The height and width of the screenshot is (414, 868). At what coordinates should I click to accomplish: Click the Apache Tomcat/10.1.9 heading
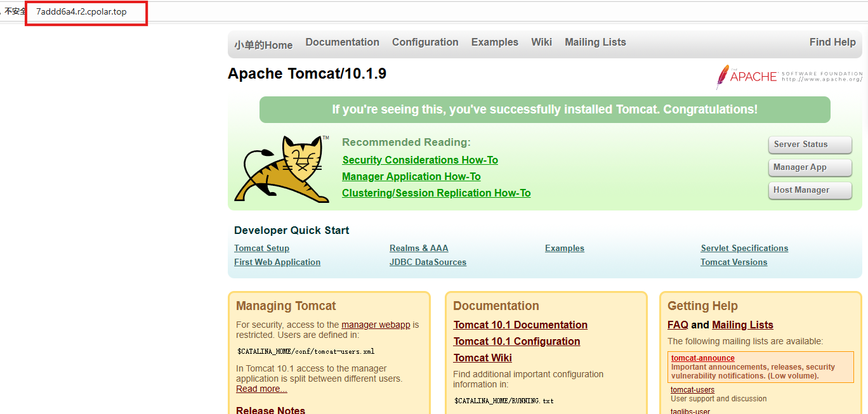307,74
